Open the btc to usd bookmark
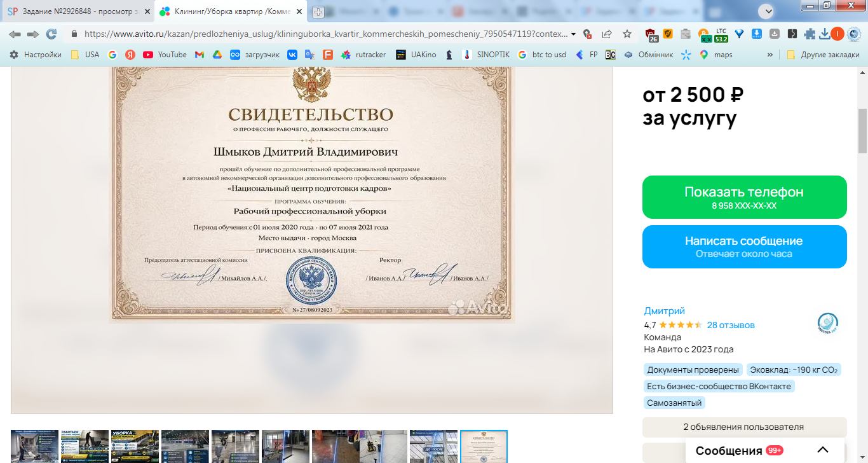The width and height of the screenshot is (868, 463). click(541, 55)
